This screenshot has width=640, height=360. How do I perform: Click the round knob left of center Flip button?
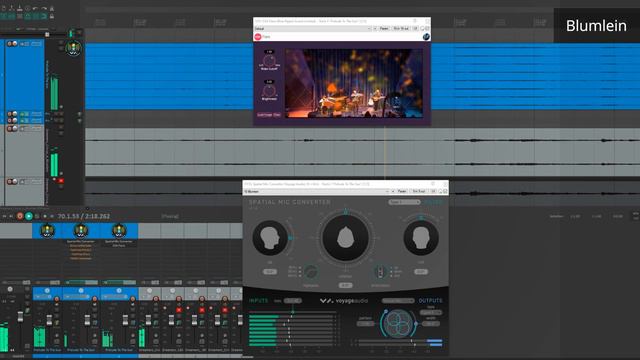tap(311, 272)
